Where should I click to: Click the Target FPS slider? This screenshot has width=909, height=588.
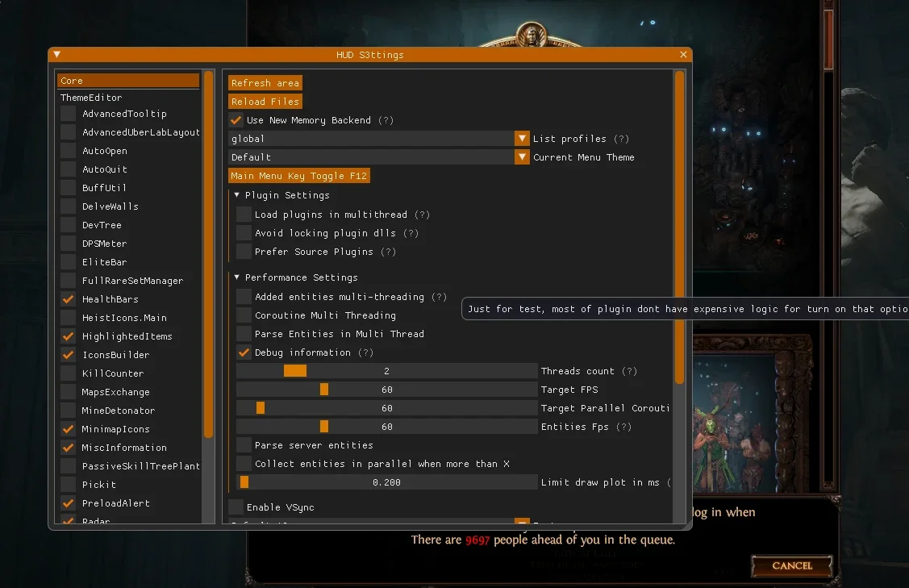pos(386,390)
